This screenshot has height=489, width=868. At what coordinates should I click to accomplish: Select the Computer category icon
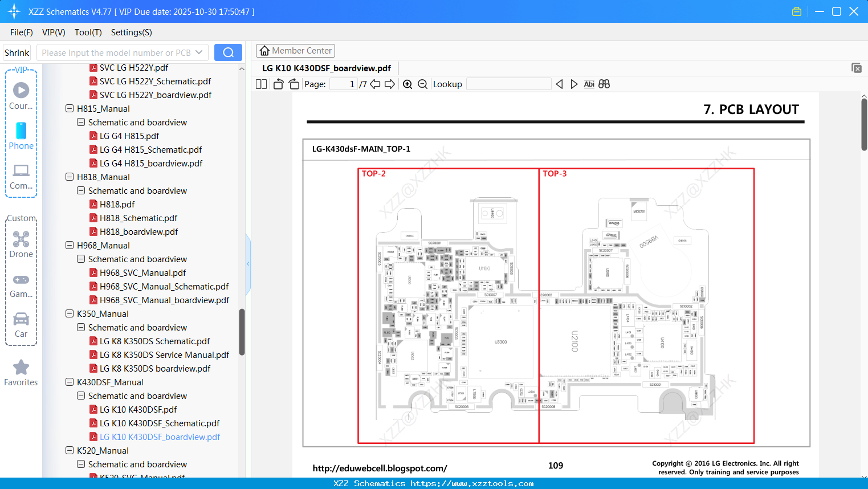[21, 176]
